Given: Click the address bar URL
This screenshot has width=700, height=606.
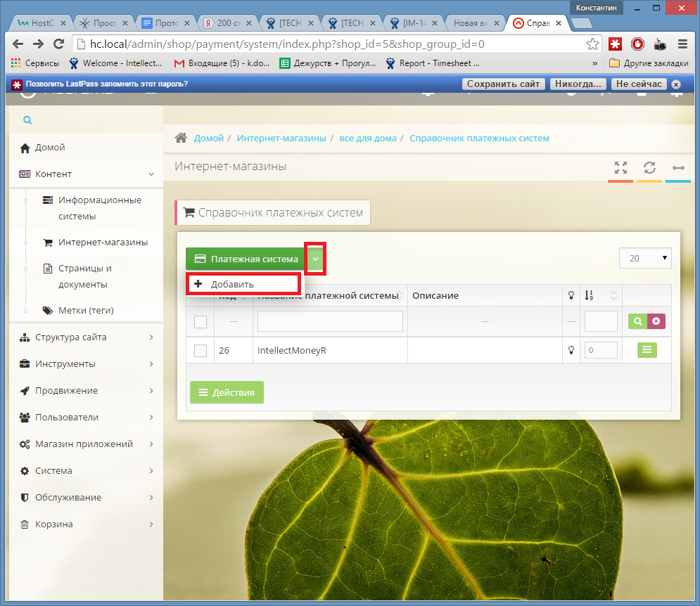Looking at the screenshot, I should coord(287,44).
